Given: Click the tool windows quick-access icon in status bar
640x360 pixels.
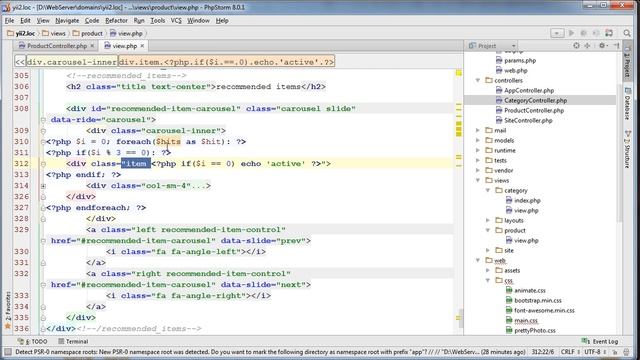Looking at the screenshot, I should (x=8, y=352).
